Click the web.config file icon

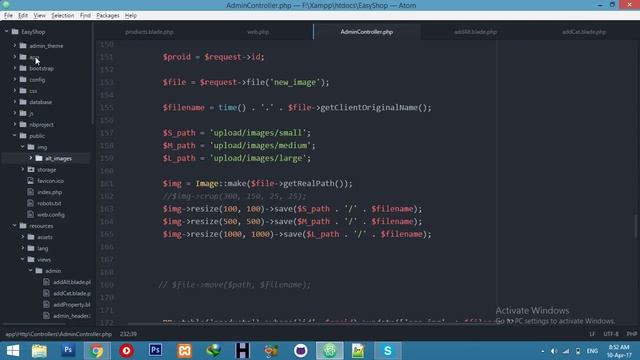click(30, 214)
